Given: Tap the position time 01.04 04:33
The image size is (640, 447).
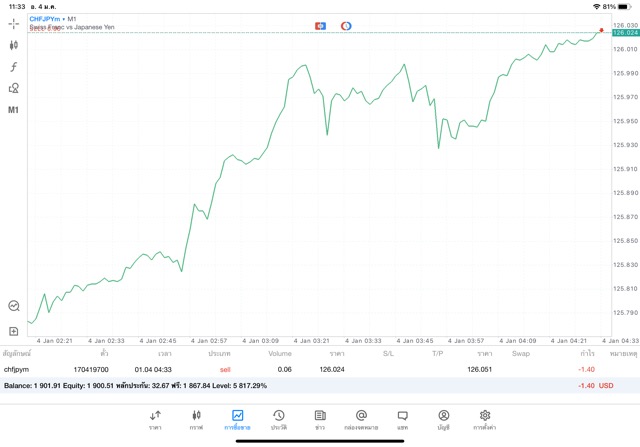Looking at the screenshot, I should point(153,369).
